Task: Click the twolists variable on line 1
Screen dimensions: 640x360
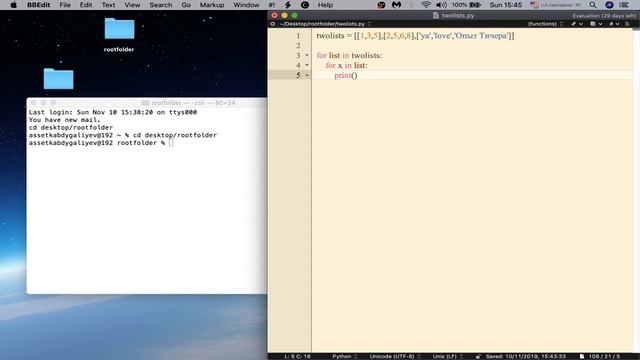Action: point(330,36)
